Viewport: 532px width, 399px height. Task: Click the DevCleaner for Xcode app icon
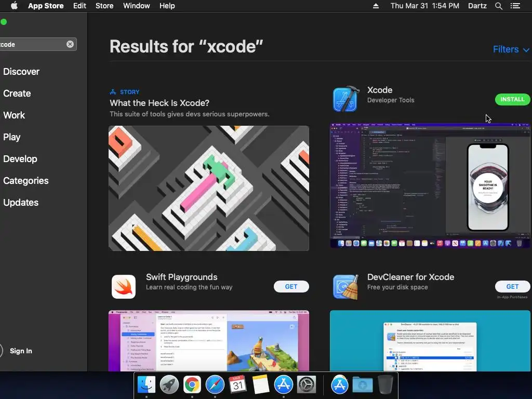(345, 287)
